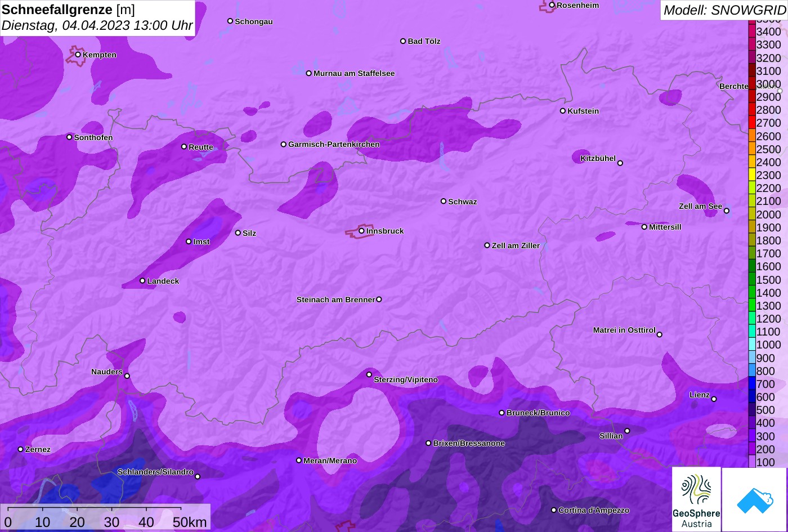Click the Landeck marker dot
The height and width of the screenshot is (532, 788).
tap(142, 281)
